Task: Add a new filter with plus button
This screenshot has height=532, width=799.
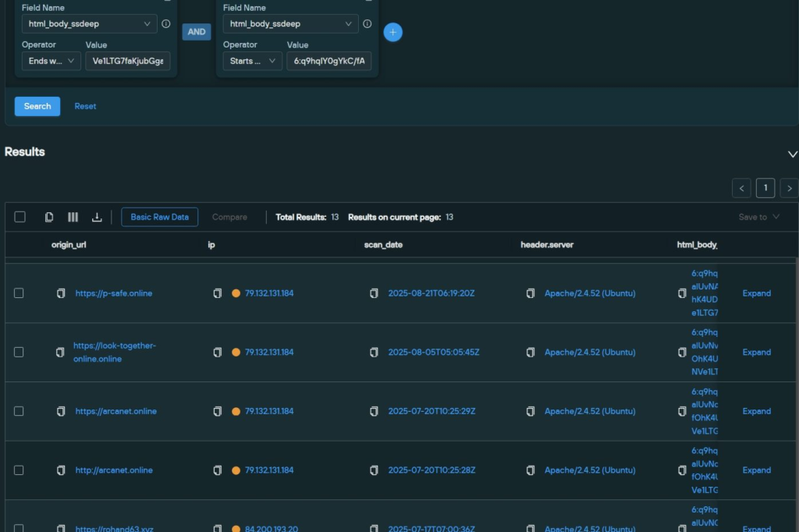Action: pyautogui.click(x=393, y=32)
